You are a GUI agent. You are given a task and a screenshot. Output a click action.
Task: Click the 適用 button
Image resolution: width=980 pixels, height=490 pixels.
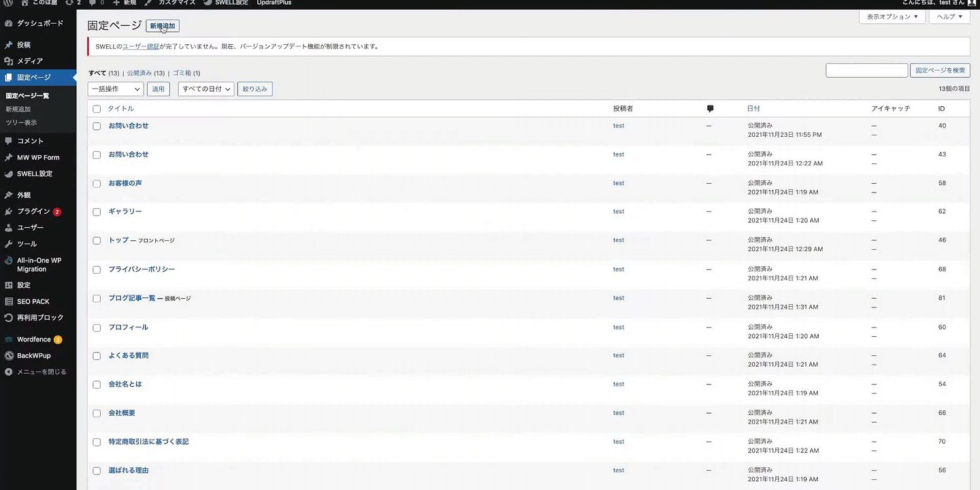159,89
